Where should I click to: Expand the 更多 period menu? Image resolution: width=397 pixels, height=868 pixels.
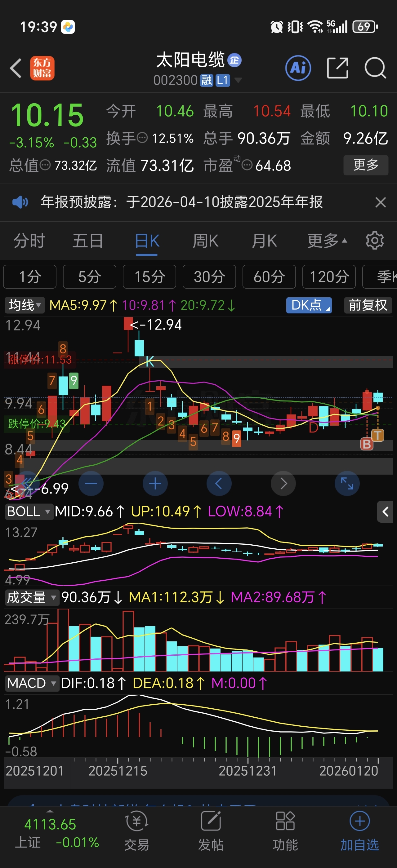pyautogui.click(x=327, y=241)
